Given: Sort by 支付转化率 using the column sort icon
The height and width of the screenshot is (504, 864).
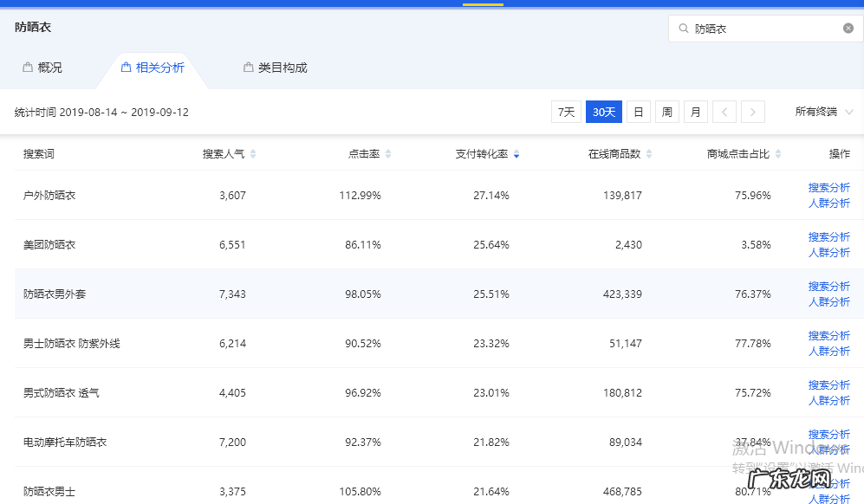Looking at the screenshot, I should coord(516,153).
